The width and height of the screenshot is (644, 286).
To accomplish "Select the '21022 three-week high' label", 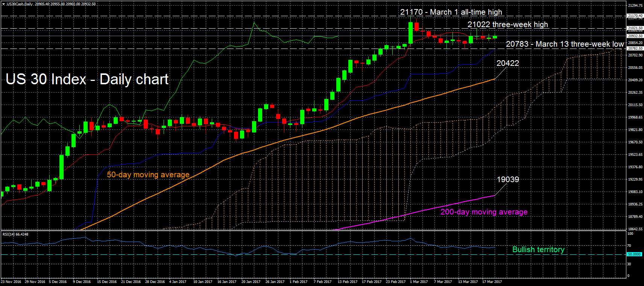I will tap(508, 24).
